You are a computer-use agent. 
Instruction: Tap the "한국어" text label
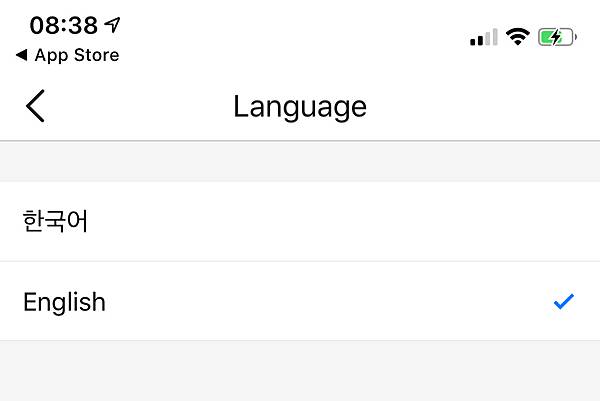[x=56, y=221]
